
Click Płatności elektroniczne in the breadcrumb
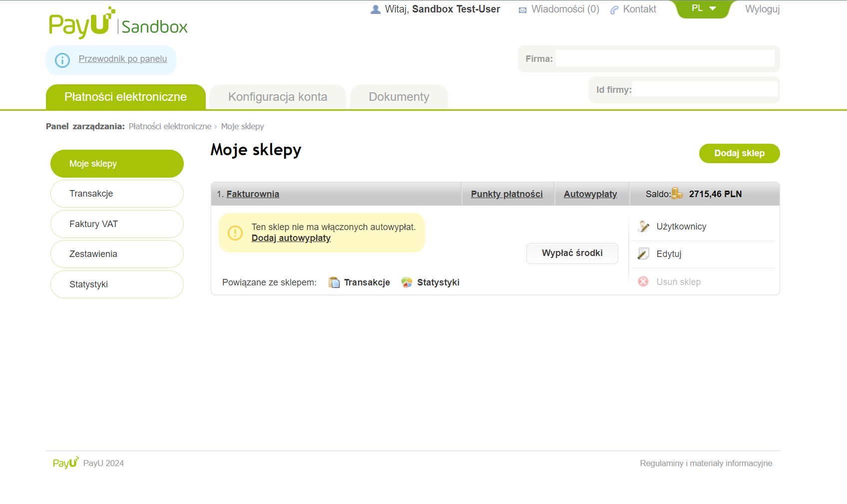pos(170,126)
